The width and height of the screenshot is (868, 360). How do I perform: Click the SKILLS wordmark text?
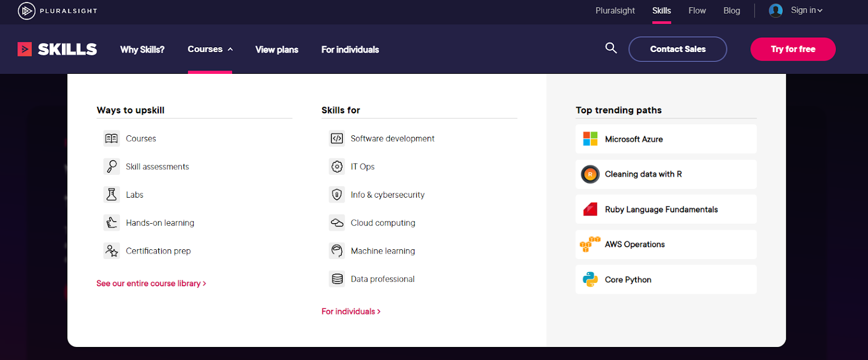point(67,49)
